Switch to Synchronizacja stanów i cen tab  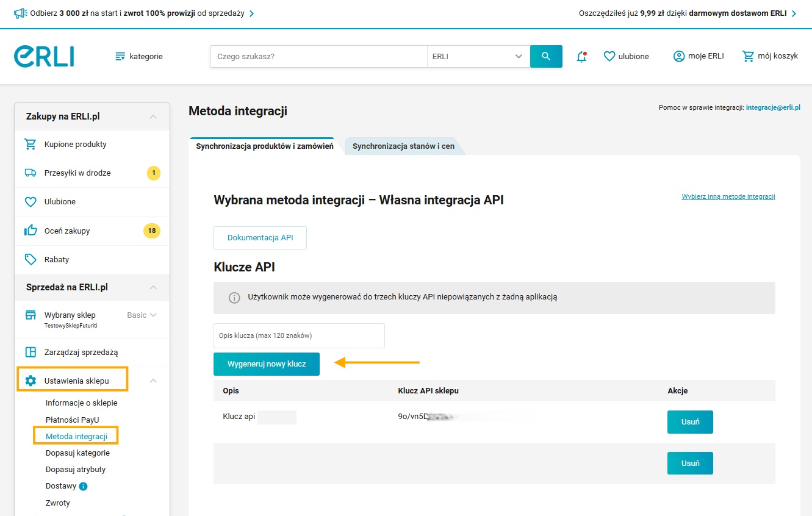[403, 146]
